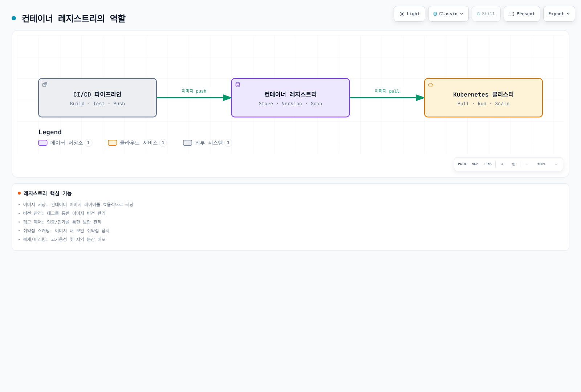Open the Classic style dropdown
Viewport: 581px width, 392px height.
448,14
